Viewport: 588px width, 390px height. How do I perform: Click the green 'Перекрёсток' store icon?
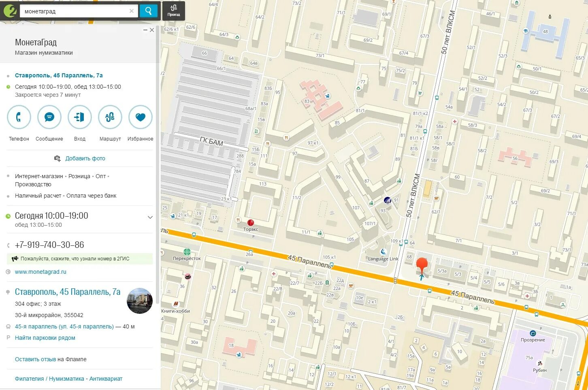coord(187,252)
